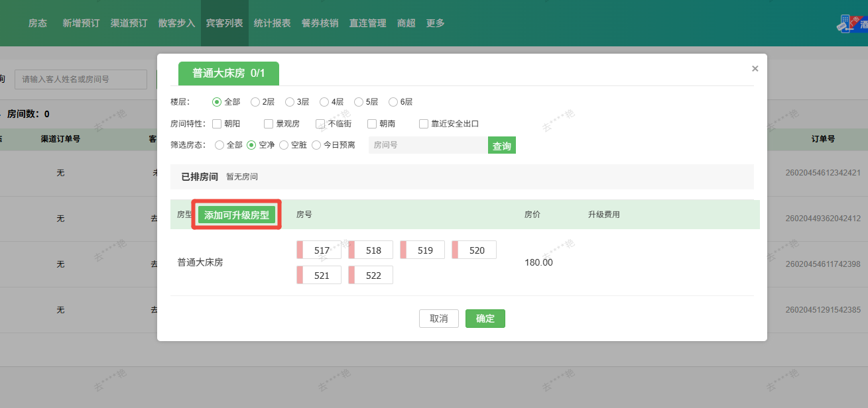Select the 全部 floor radio button

[216, 102]
